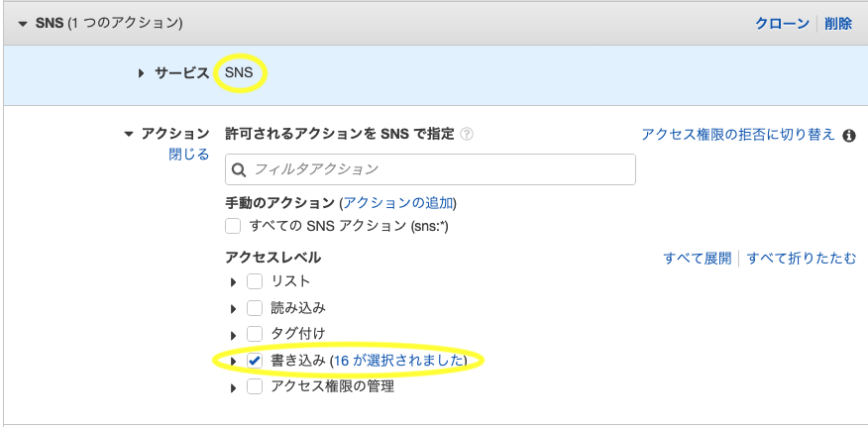Click the SNS (1 つのアクション) header text

click(109, 24)
